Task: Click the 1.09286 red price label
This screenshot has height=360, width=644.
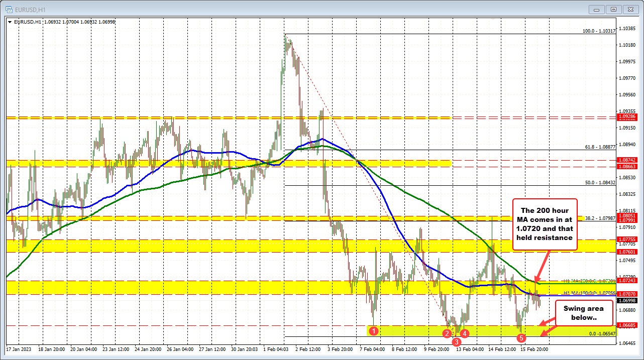Action: click(627, 116)
